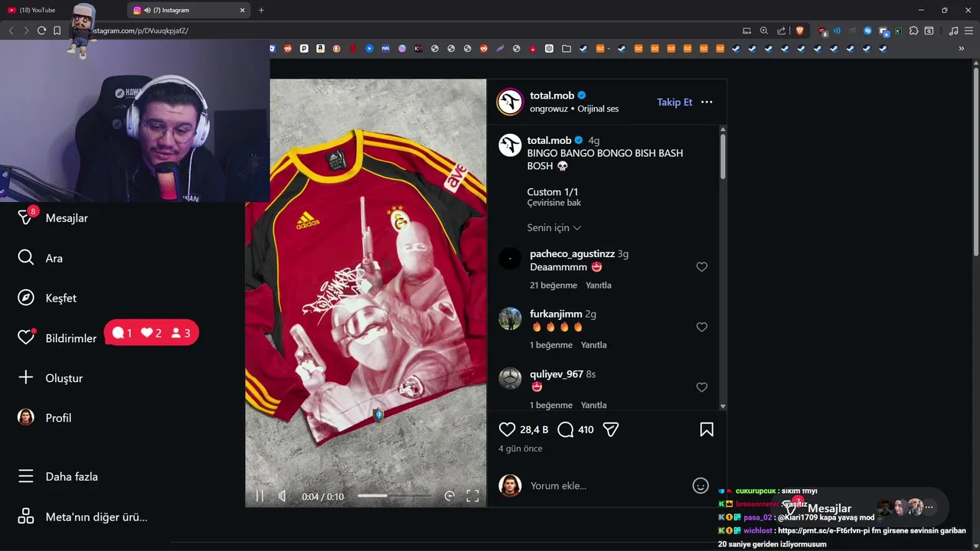Reply to pacheco_agustinzz's comment with Yanıtla

599,285
